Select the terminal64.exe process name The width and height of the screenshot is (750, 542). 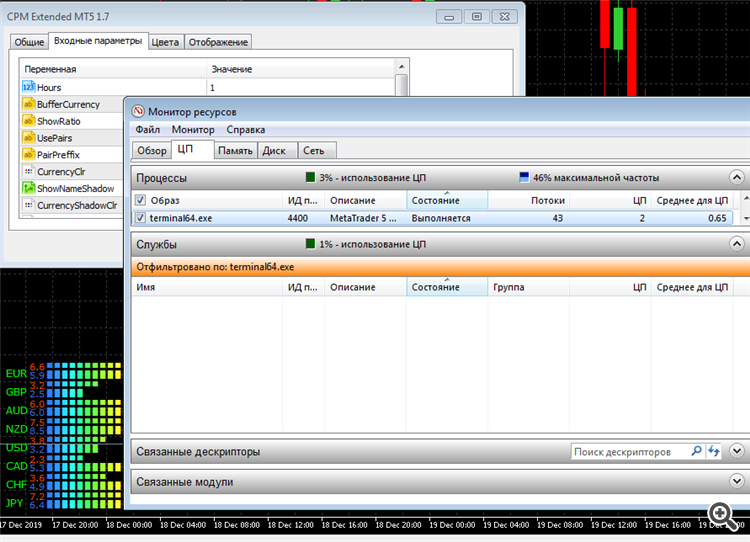[x=181, y=218]
